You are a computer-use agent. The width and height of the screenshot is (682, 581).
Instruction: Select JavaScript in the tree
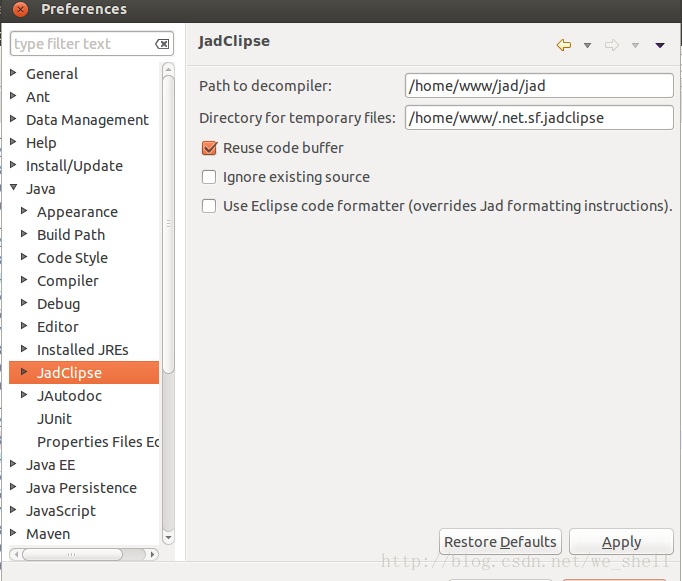click(x=61, y=511)
